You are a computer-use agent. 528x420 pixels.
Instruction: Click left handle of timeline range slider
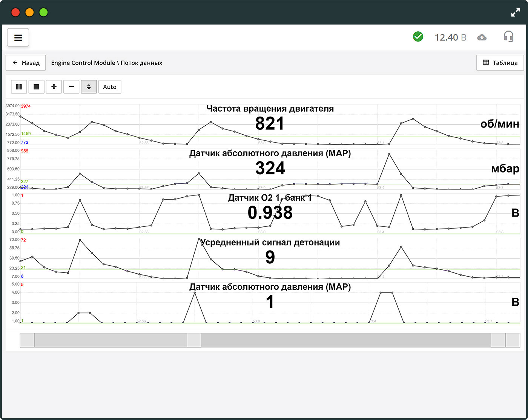pos(27,340)
